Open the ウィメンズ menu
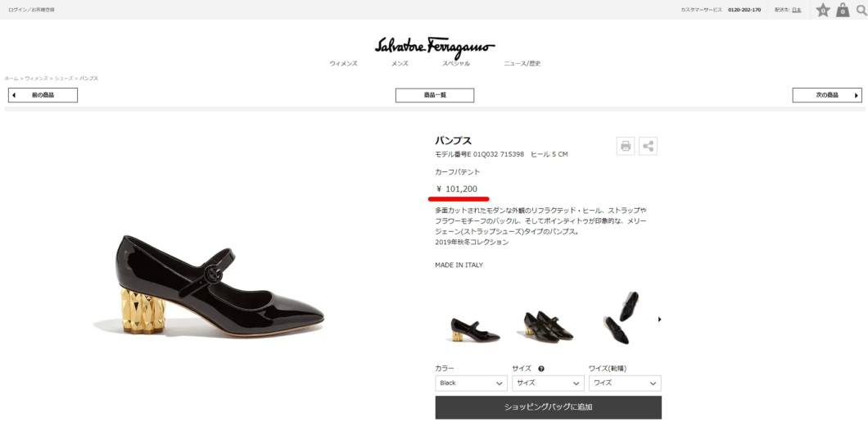Image resolution: width=868 pixels, height=427 pixels. click(x=344, y=64)
